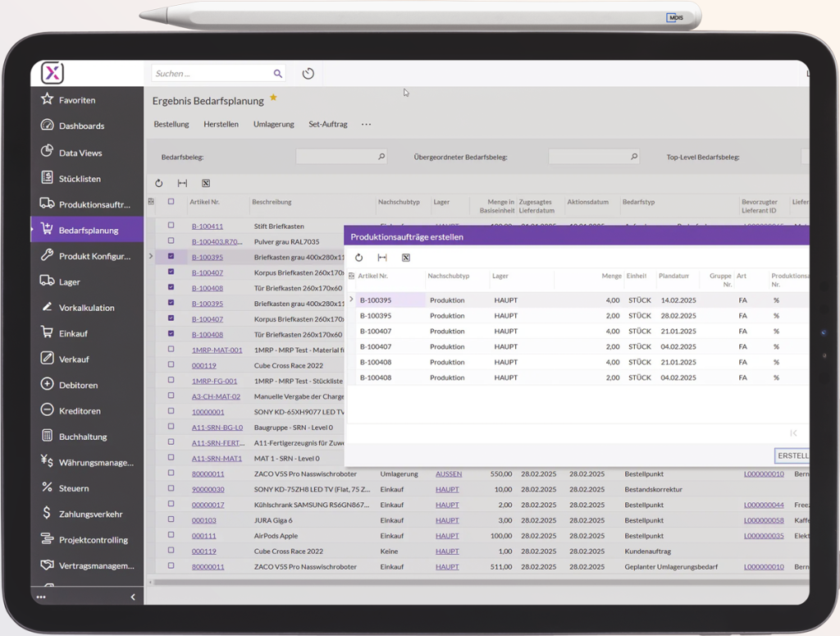Click the refresh icon in the main grid toolbar

point(159,183)
